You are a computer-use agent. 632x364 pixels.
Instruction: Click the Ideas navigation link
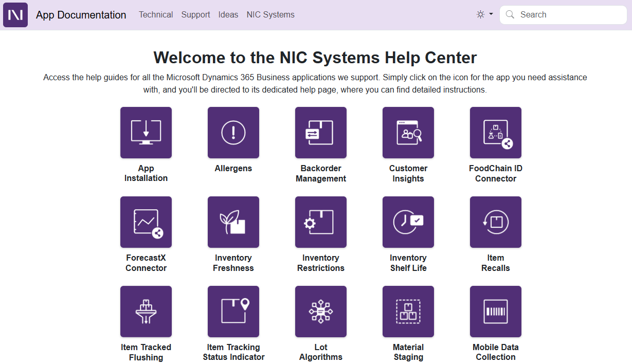pos(228,15)
